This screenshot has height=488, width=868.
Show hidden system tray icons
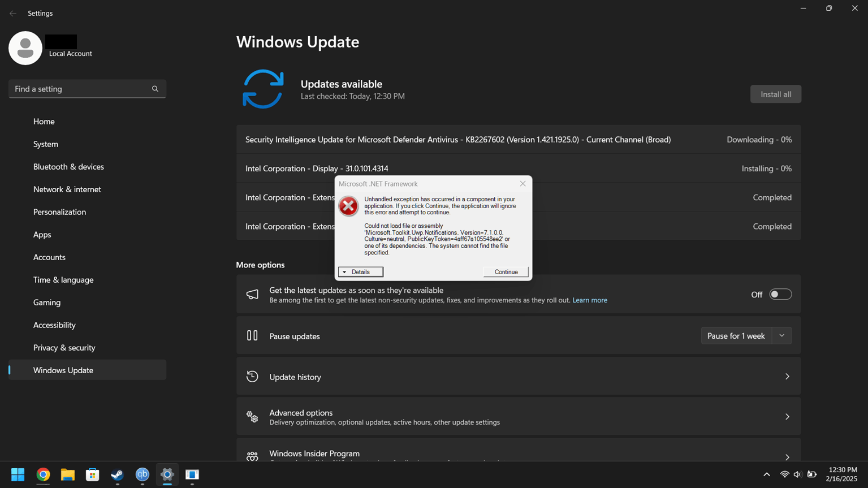click(767, 474)
